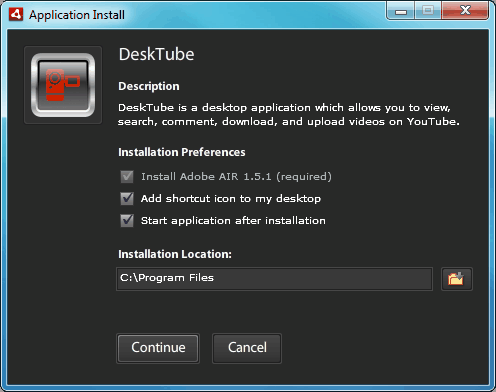The width and height of the screenshot is (496, 392).
Task: Uncheck Add shortcut icon to my desktop
Action: [x=127, y=198]
